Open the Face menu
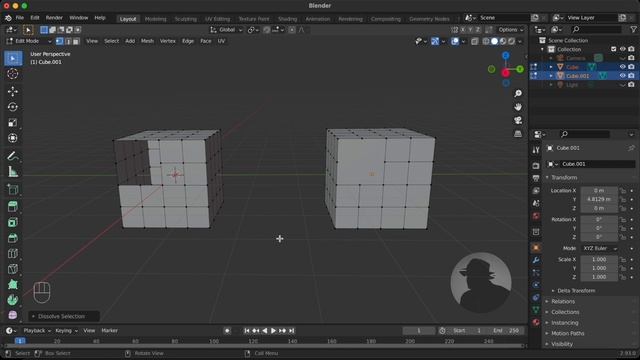The image size is (640, 360). coord(206,41)
